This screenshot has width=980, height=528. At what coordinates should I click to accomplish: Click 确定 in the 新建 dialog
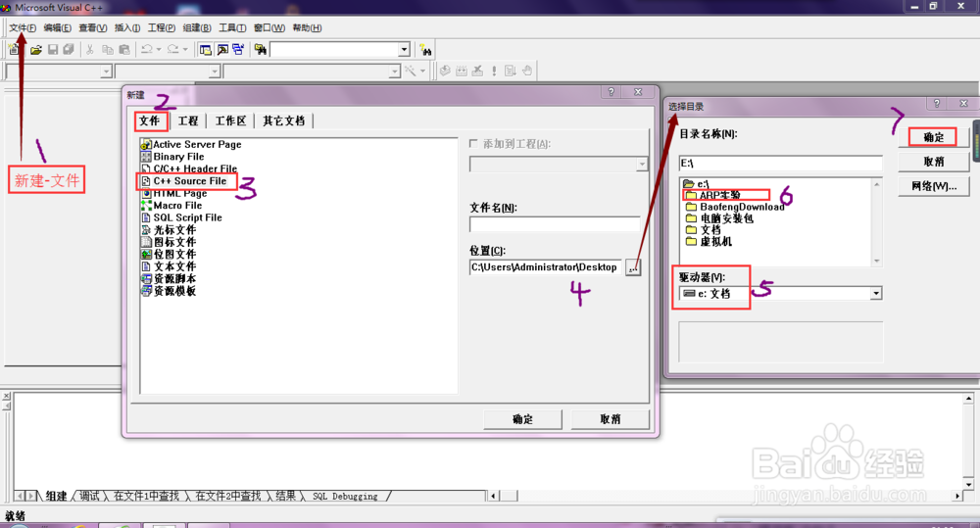point(522,419)
